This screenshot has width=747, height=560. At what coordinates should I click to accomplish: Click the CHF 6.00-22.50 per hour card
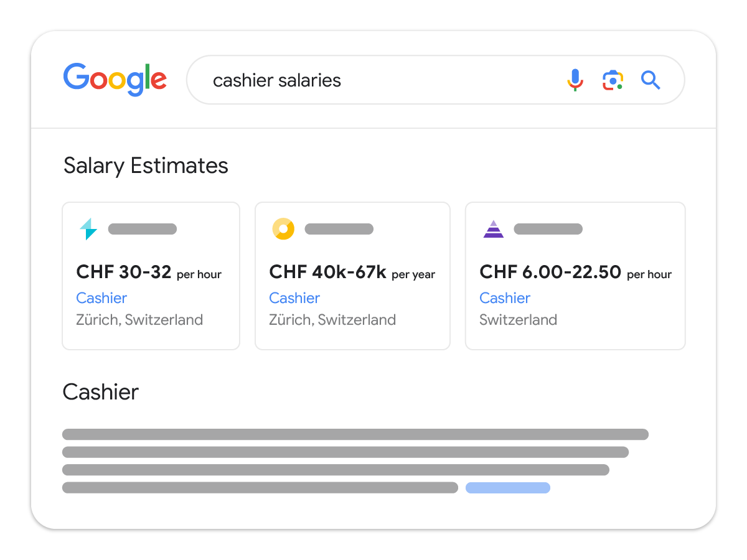tap(575, 275)
